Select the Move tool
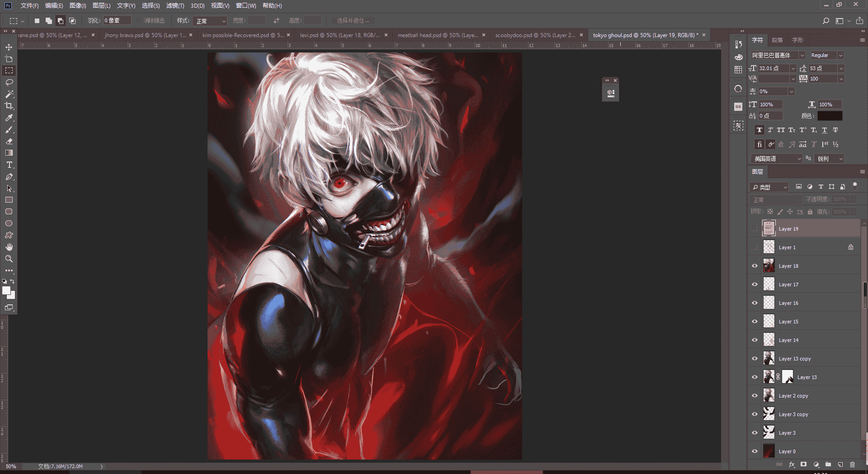Viewport: 868px width, 474px height. click(x=9, y=47)
